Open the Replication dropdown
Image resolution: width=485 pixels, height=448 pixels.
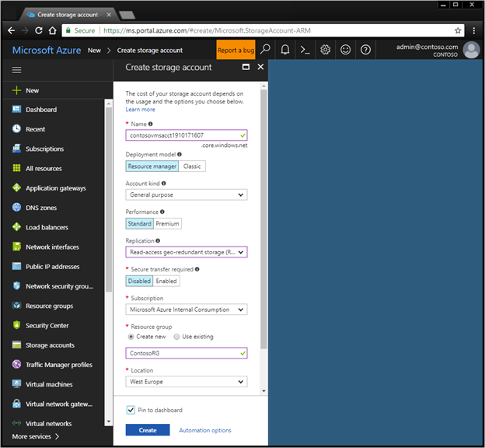pos(187,252)
